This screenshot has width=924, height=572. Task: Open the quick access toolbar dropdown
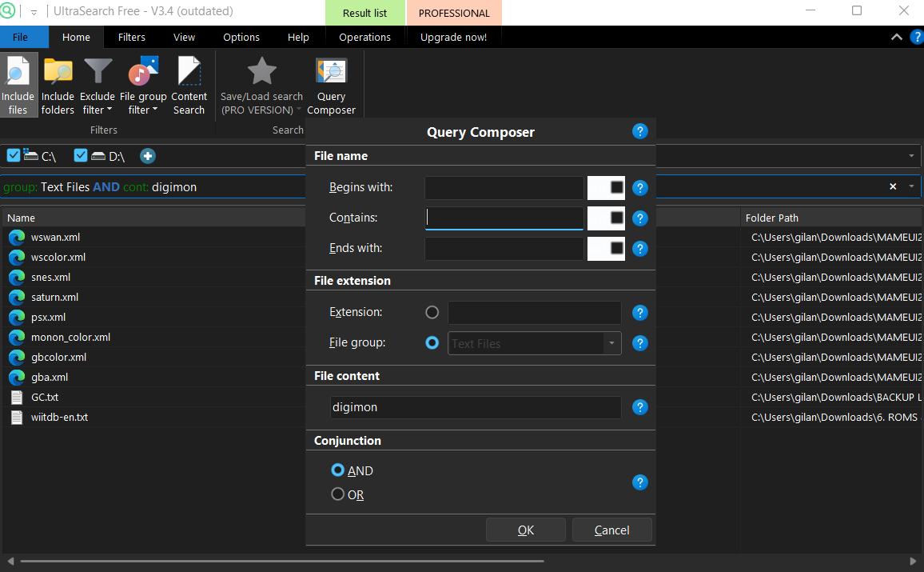[x=34, y=12]
